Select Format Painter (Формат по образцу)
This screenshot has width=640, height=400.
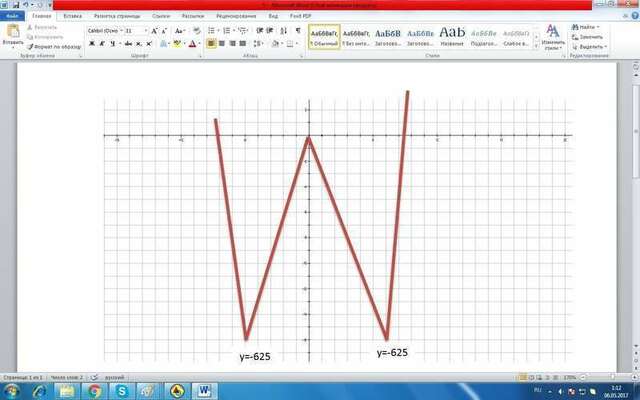point(54,47)
